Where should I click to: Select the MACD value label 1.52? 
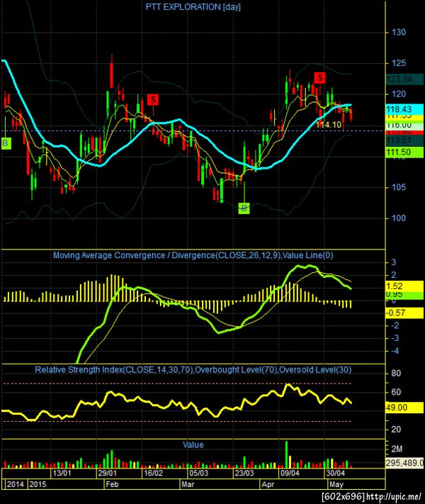[404, 286]
